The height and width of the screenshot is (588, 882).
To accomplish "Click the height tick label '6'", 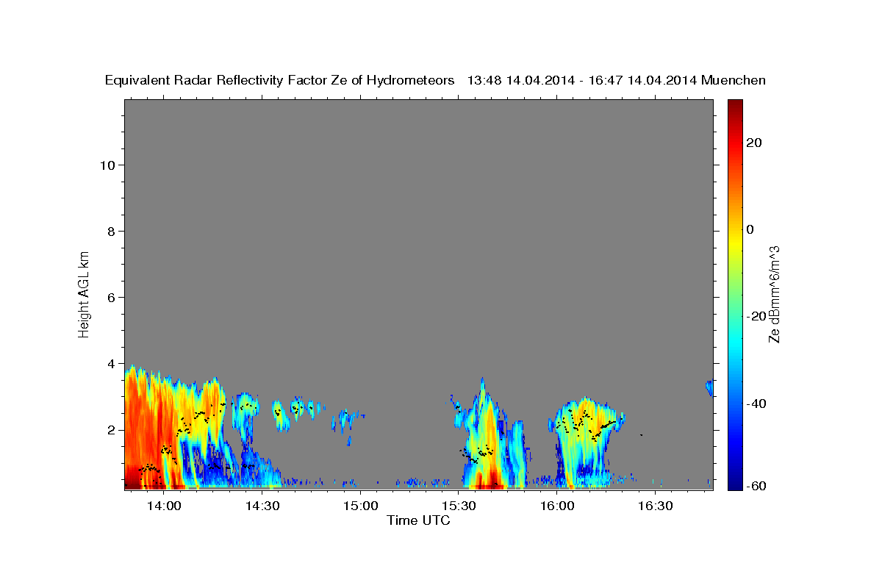I will 111,298.
